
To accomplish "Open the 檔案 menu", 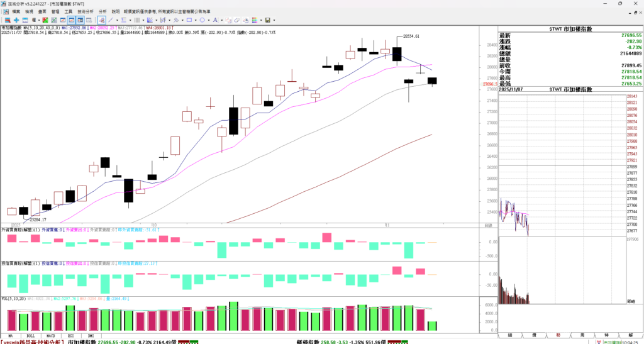I will coord(16,11).
